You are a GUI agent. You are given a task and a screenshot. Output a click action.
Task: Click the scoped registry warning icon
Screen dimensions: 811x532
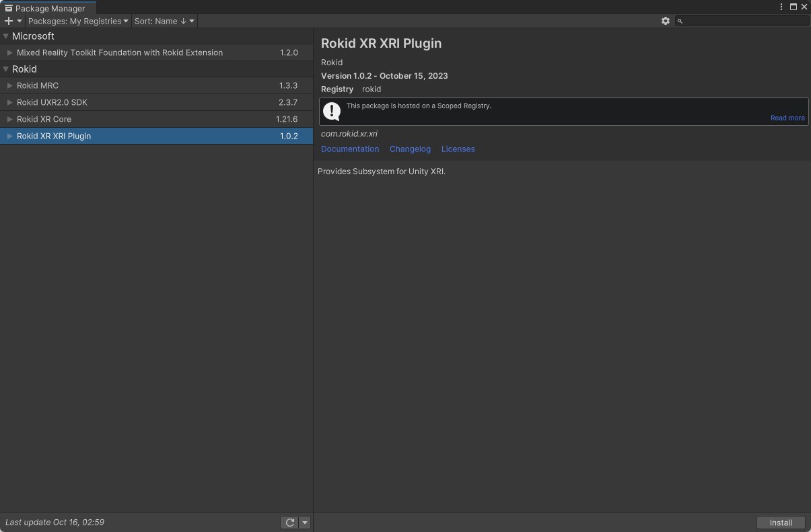click(332, 111)
